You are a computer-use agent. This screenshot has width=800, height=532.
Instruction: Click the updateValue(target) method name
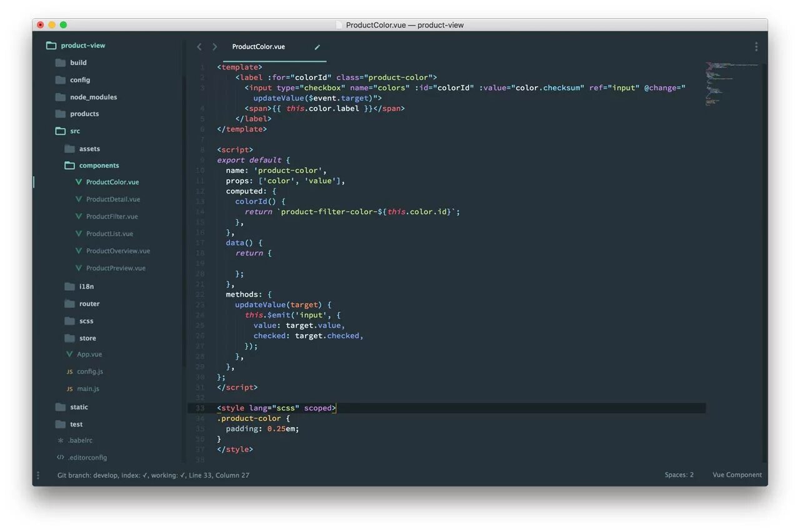coord(278,305)
